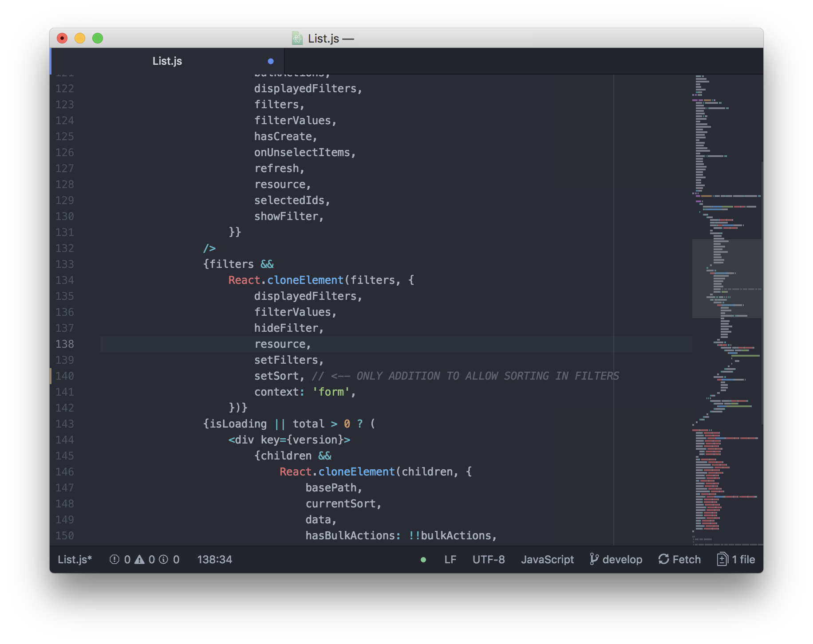Image resolution: width=813 pixels, height=644 pixels.
Task: Click the sync arrows icon next to Fetch
Action: coord(664,559)
